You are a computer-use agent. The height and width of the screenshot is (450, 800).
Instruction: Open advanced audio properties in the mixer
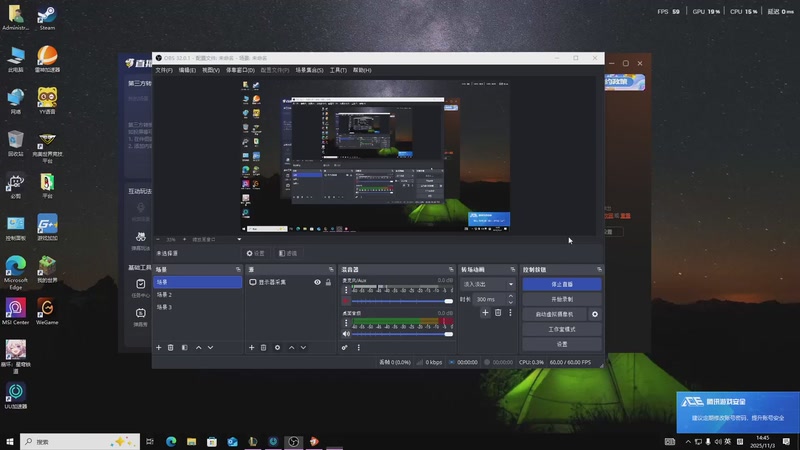[345, 347]
